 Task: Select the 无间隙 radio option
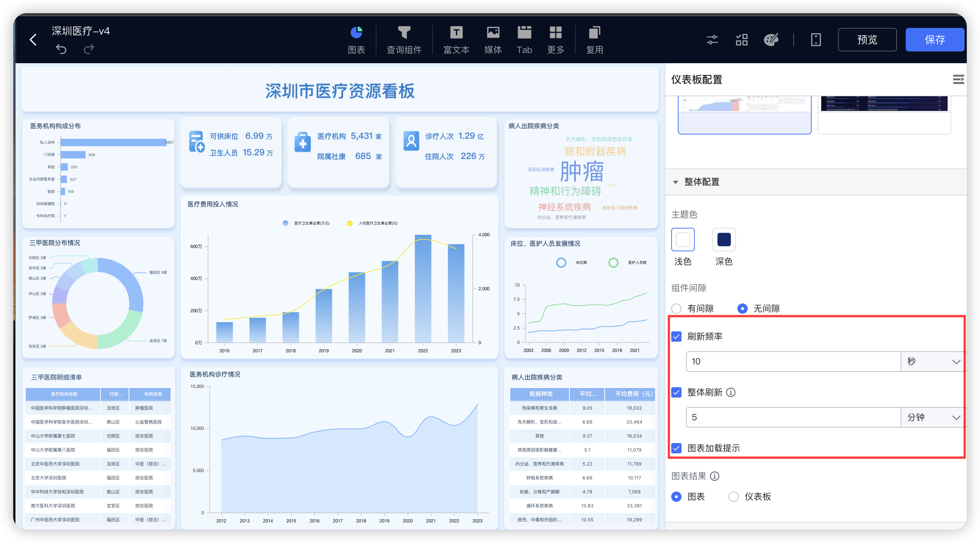(742, 308)
